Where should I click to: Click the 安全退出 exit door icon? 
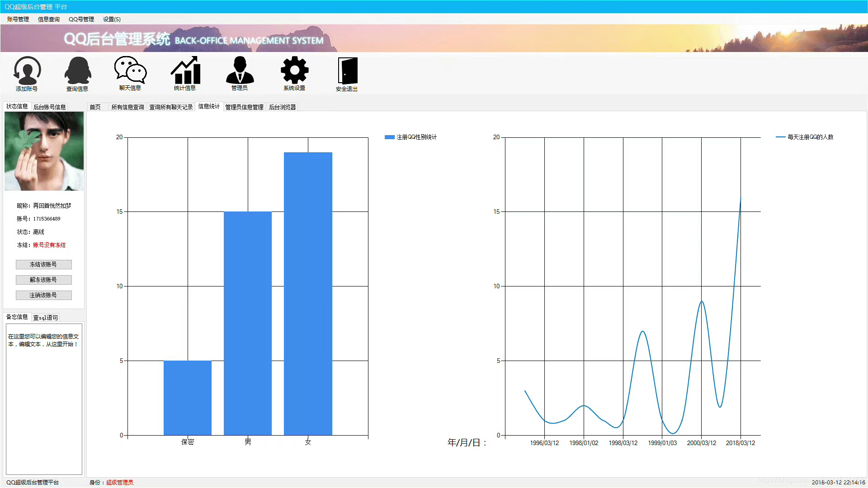347,74
